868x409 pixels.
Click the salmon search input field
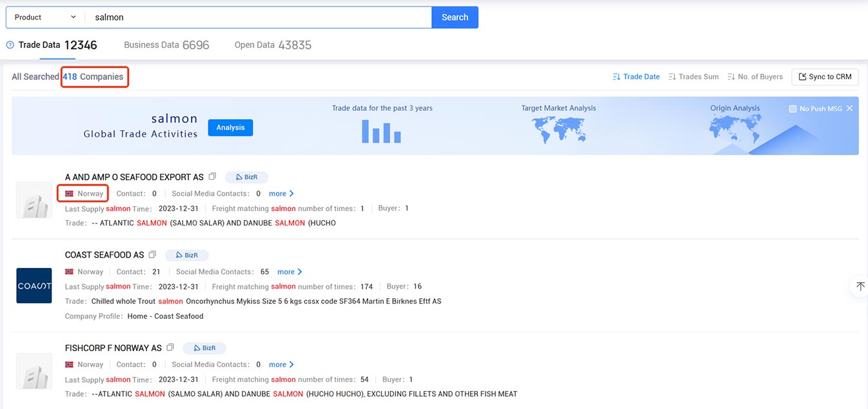coord(258,17)
